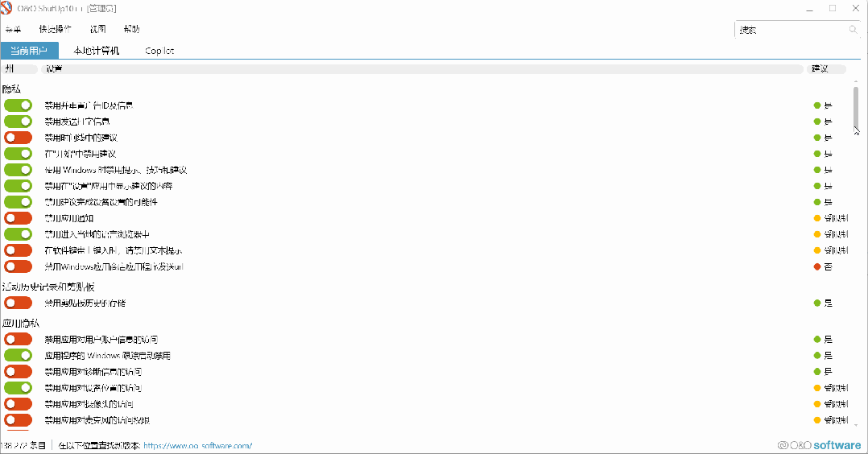This screenshot has width=868, height=454.
Task: Click the 禁用应用对摄像头的访问 setting label
Action: click(x=89, y=403)
